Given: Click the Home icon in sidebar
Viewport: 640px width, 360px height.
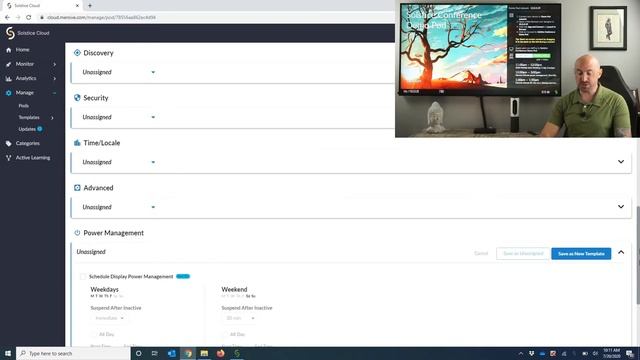Looking at the screenshot, I should point(9,50).
